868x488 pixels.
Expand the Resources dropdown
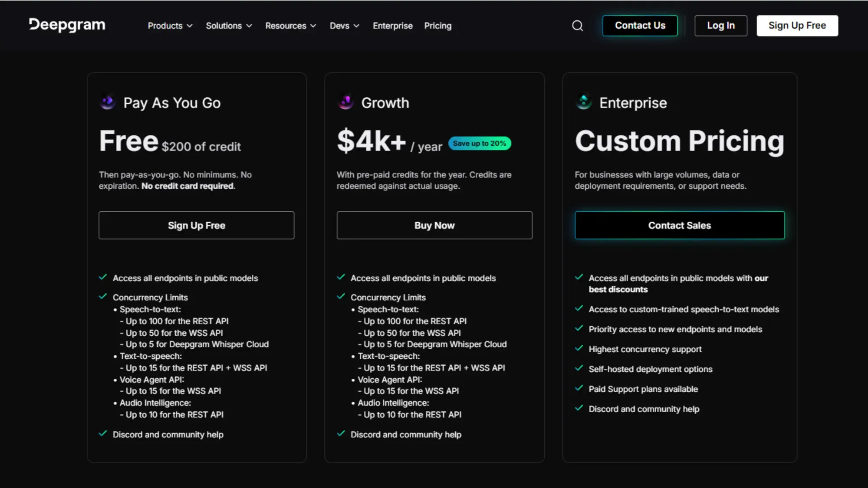coord(290,26)
